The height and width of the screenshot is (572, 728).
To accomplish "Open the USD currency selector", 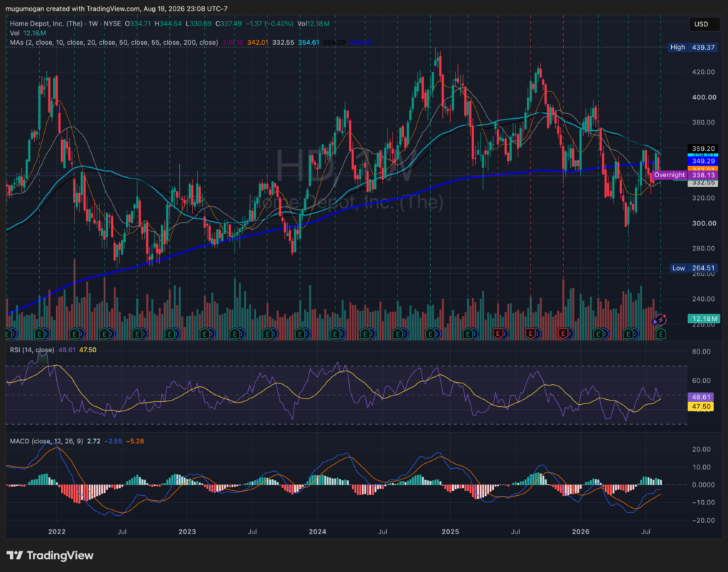I will pos(705,24).
